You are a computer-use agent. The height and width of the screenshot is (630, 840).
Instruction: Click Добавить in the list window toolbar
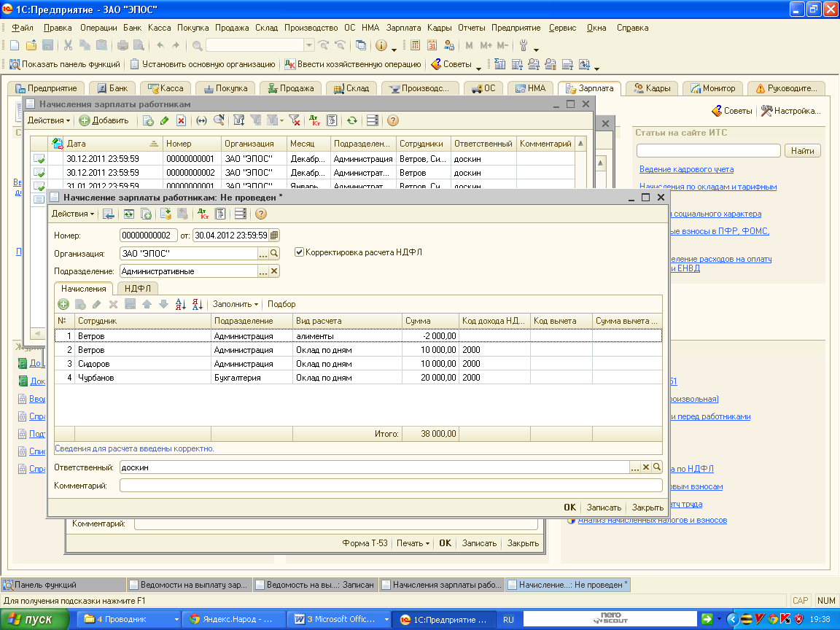(x=104, y=120)
